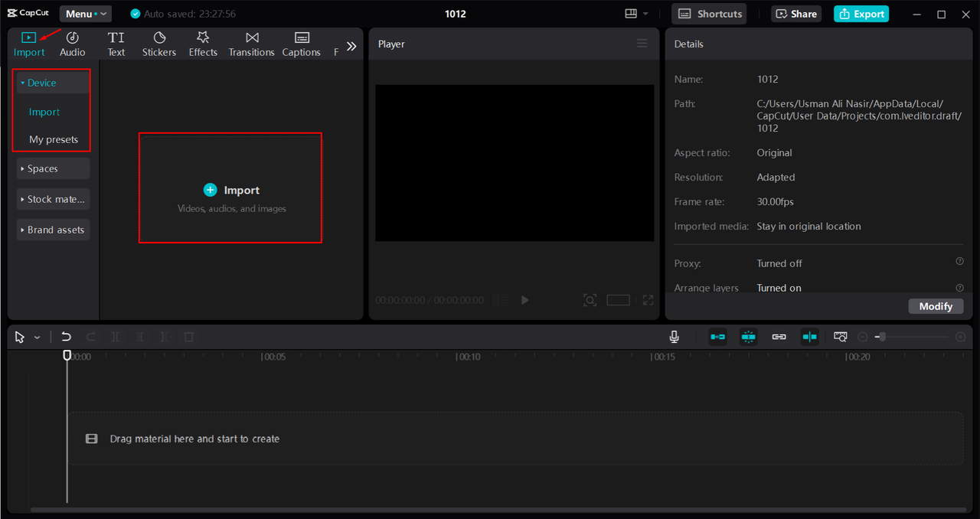Click the Delete trash icon
The height and width of the screenshot is (519, 980).
pos(189,337)
